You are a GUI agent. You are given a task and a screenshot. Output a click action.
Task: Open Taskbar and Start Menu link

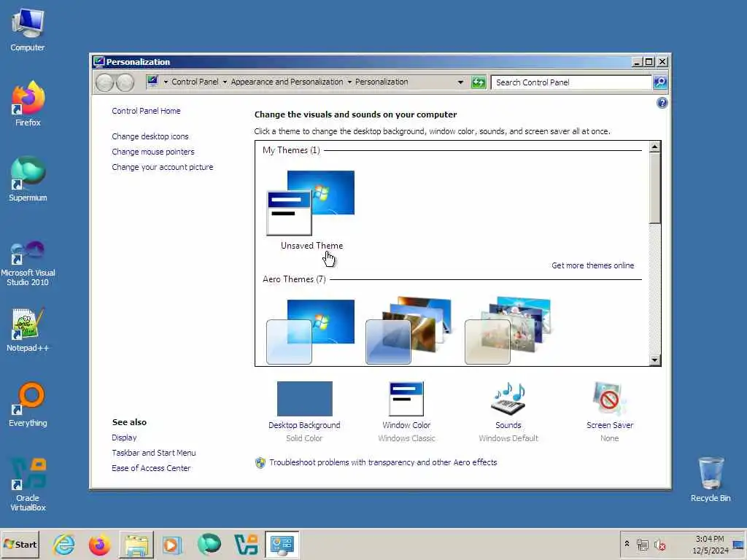click(x=153, y=453)
